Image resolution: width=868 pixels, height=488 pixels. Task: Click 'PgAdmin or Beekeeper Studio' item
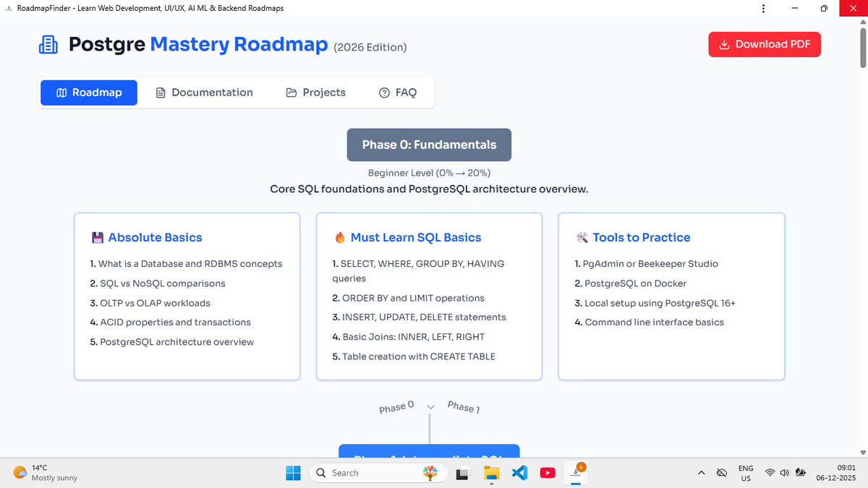647,264
